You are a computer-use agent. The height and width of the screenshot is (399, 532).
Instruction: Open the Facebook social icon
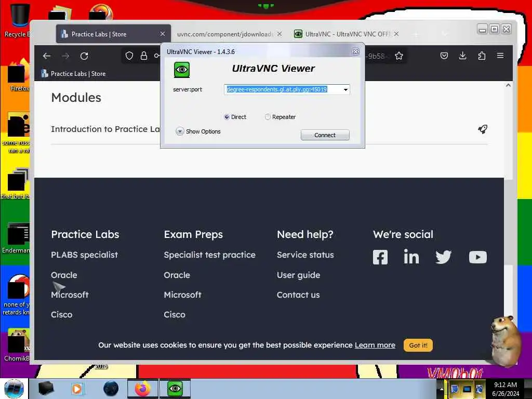coord(380,257)
